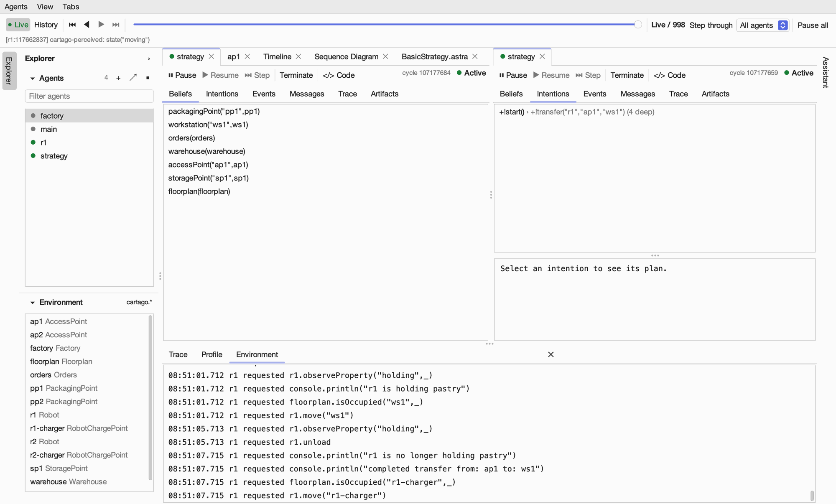Click the stop square icon in Agents header
The height and width of the screenshot is (504, 836).
coord(148,78)
